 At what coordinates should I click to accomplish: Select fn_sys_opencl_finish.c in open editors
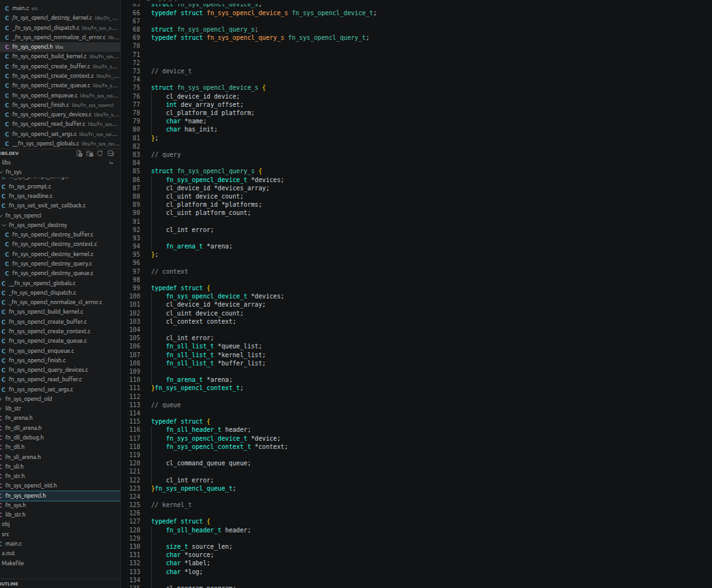(60, 105)
